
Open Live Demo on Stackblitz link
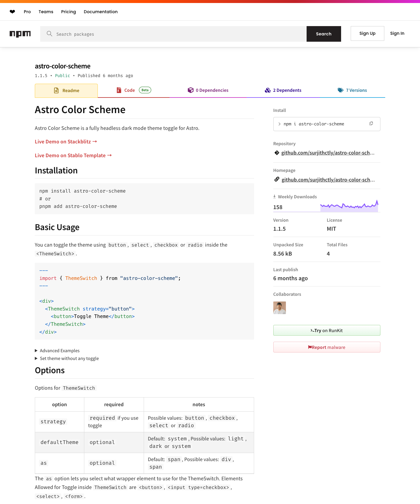pos(66,141)
